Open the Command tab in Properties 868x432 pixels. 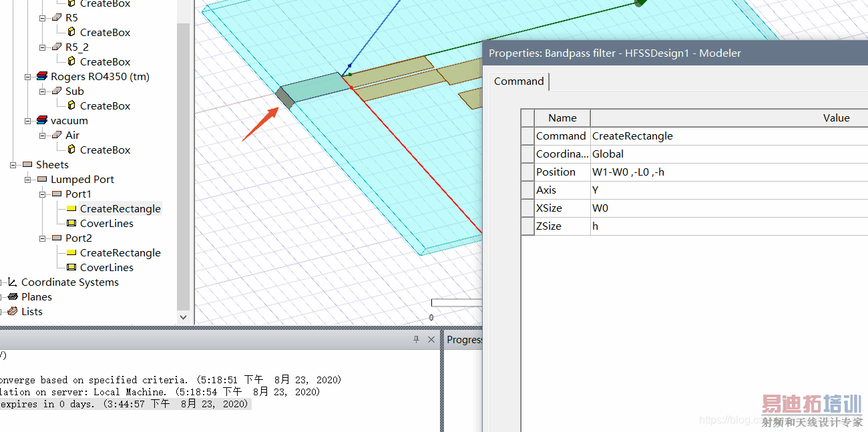point(519,81)
